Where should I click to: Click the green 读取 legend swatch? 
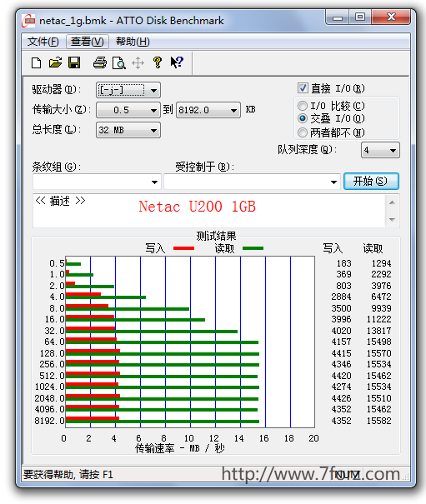tap(253, 248)
